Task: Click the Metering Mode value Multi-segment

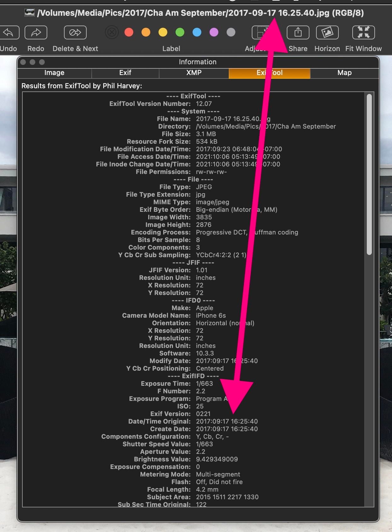Action: coord(218,474)
